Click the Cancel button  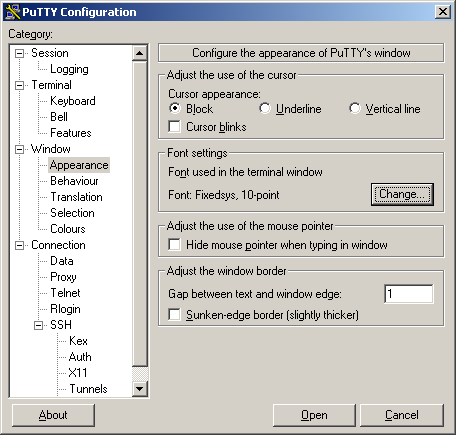tap(402, 415)
